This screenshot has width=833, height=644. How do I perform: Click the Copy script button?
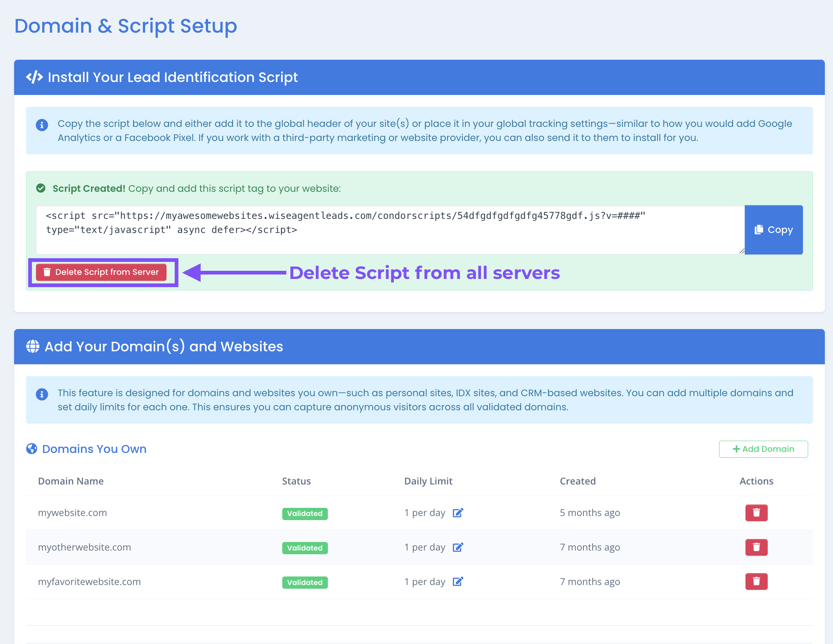pyautogui.click(x=773, y=230)
